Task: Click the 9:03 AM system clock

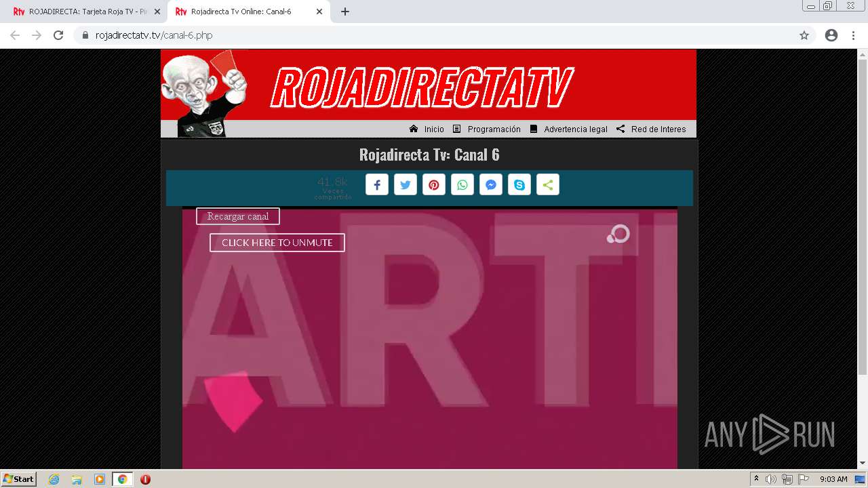Action: tap(833, 479)
